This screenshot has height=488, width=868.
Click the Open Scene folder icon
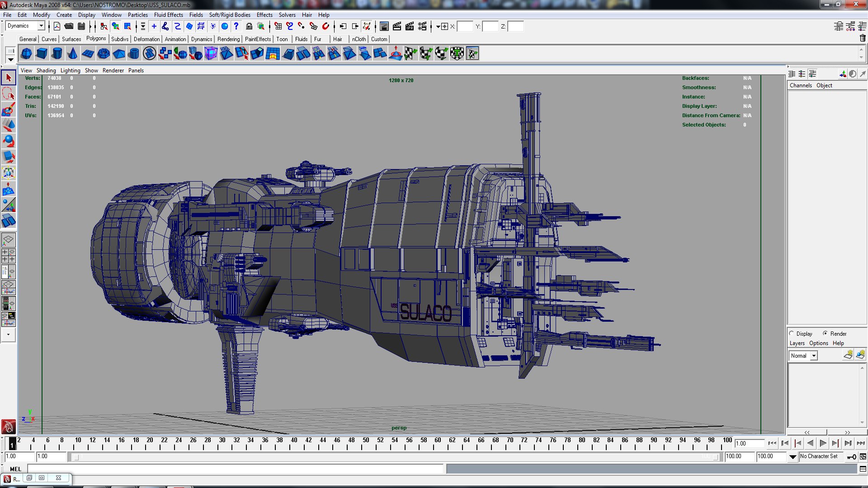pyautogui.click(x=69, y=26)
